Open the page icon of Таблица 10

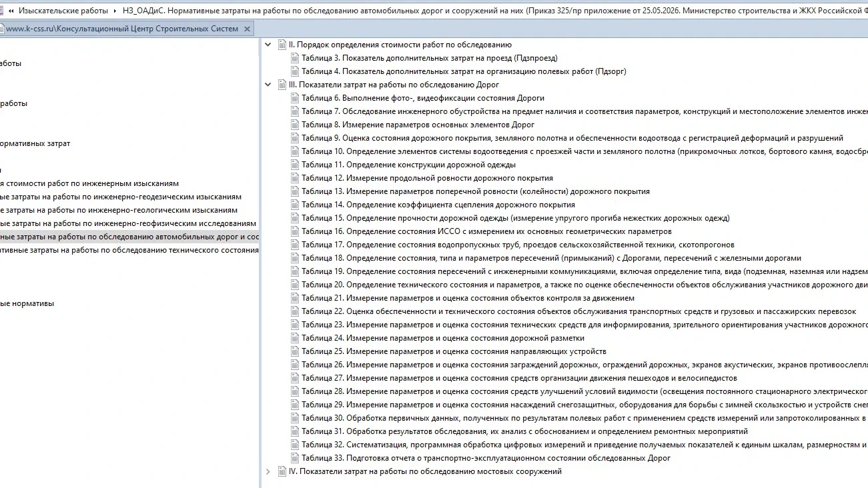pyautogui.click(x=295, y=151)
